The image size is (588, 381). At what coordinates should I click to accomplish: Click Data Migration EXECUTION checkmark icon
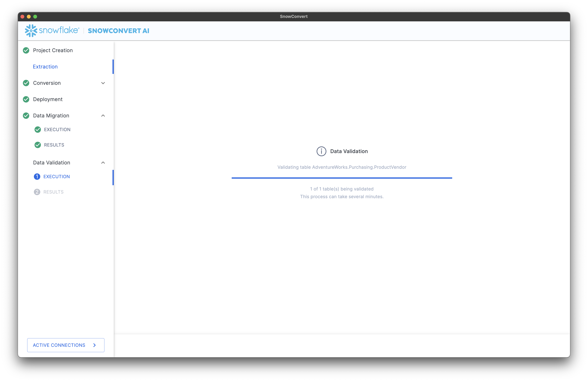(38, 130)
